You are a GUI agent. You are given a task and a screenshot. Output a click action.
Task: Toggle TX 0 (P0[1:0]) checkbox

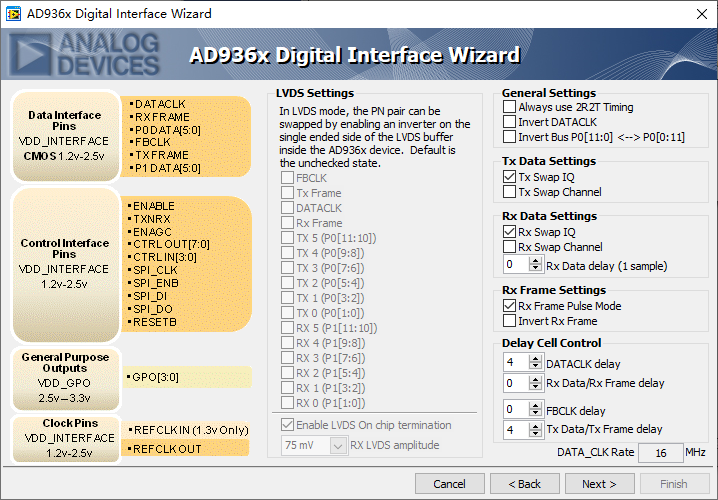287,313
